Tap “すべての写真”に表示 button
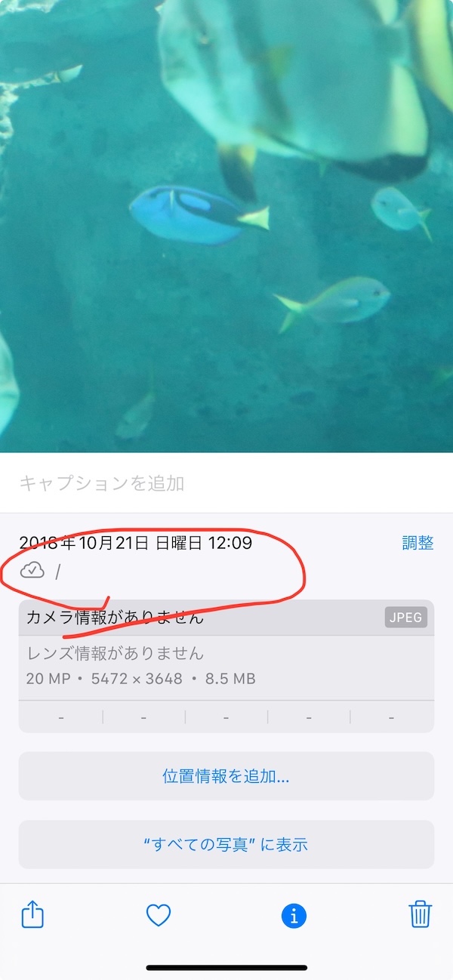 click(x=226, y=844)
